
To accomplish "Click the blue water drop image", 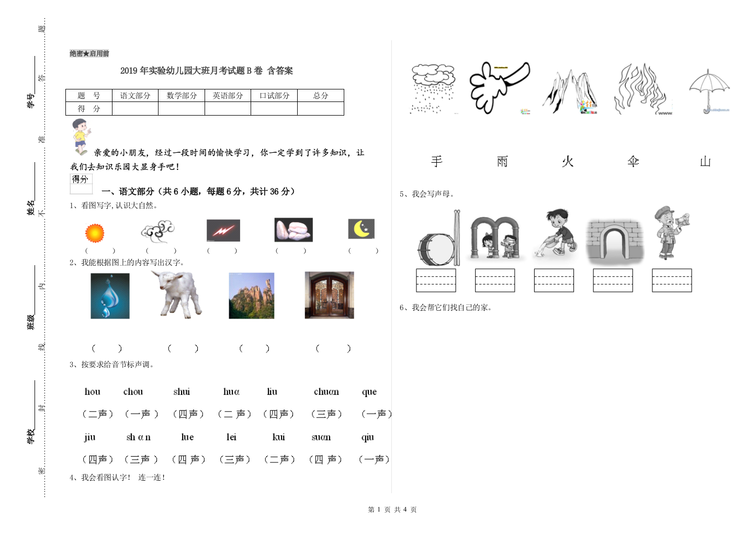I will tap(110, 296).
